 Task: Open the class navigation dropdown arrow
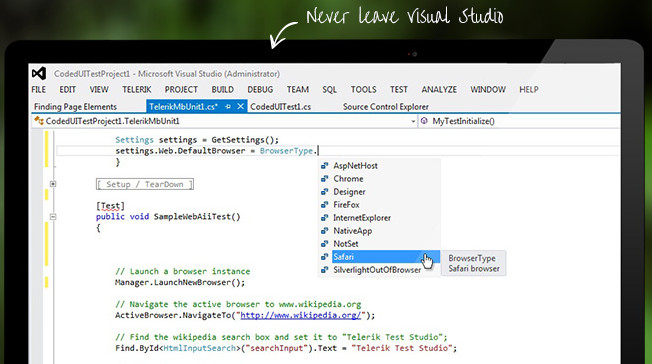(x=413, y=121)
